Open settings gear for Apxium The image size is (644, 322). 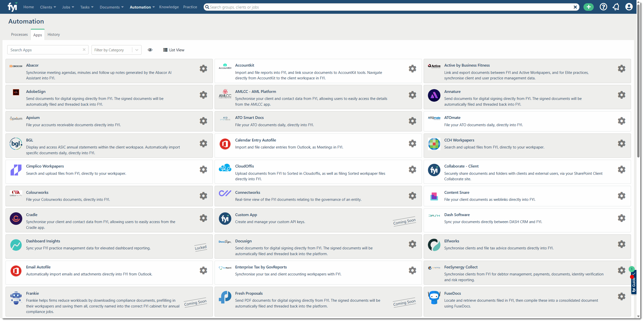[x=203, y=121]
